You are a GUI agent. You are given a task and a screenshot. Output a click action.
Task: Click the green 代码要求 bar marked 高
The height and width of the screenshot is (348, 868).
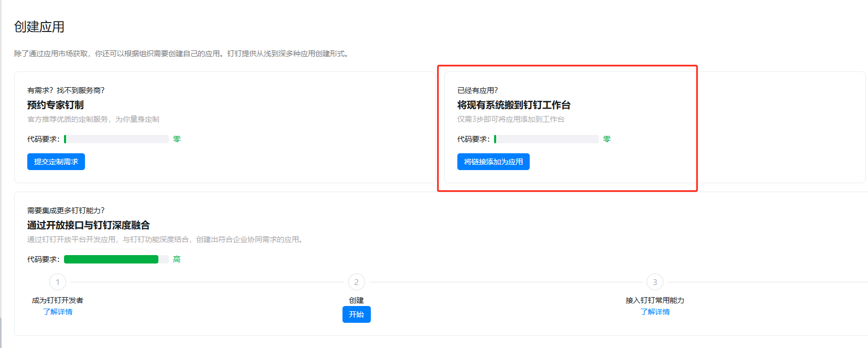click(x=116, y=259)
